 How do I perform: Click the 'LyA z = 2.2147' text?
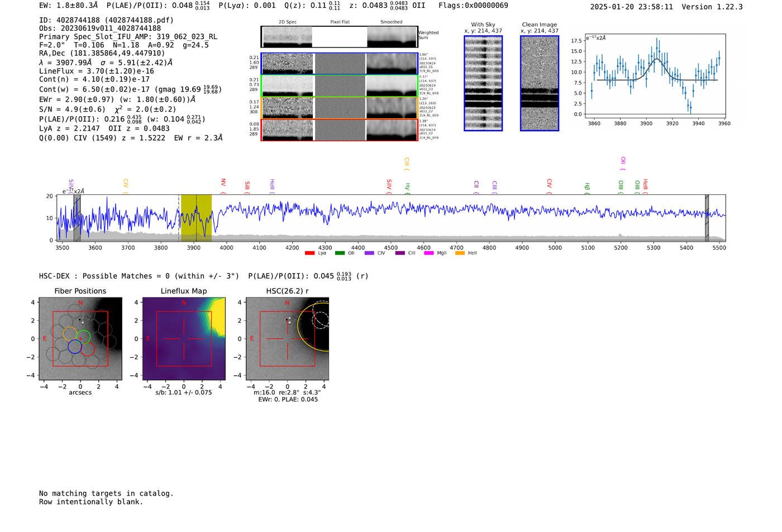coord(70,128)
